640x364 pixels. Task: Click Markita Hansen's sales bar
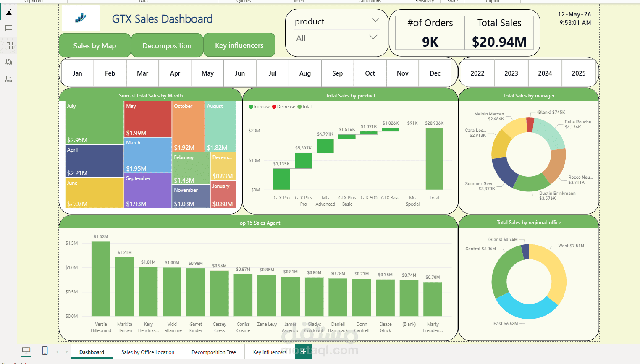(x=124, y=287)
